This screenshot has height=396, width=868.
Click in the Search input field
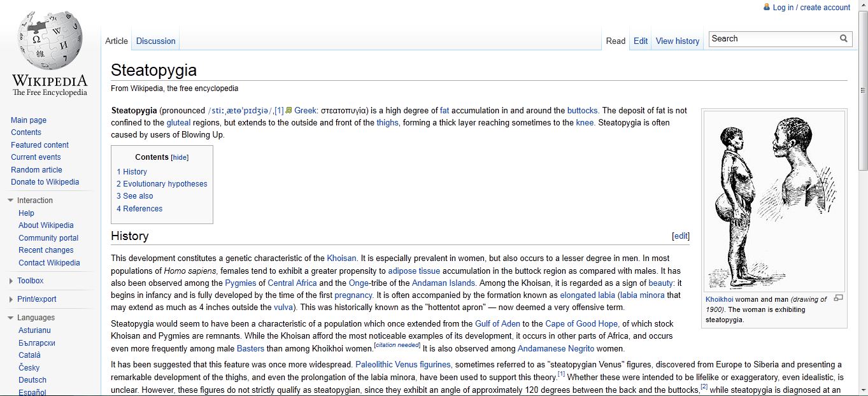(x=772, y=39)
